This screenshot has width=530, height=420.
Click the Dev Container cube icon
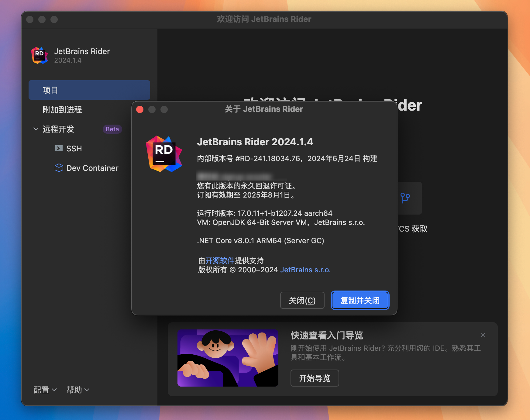click(59, 168)
